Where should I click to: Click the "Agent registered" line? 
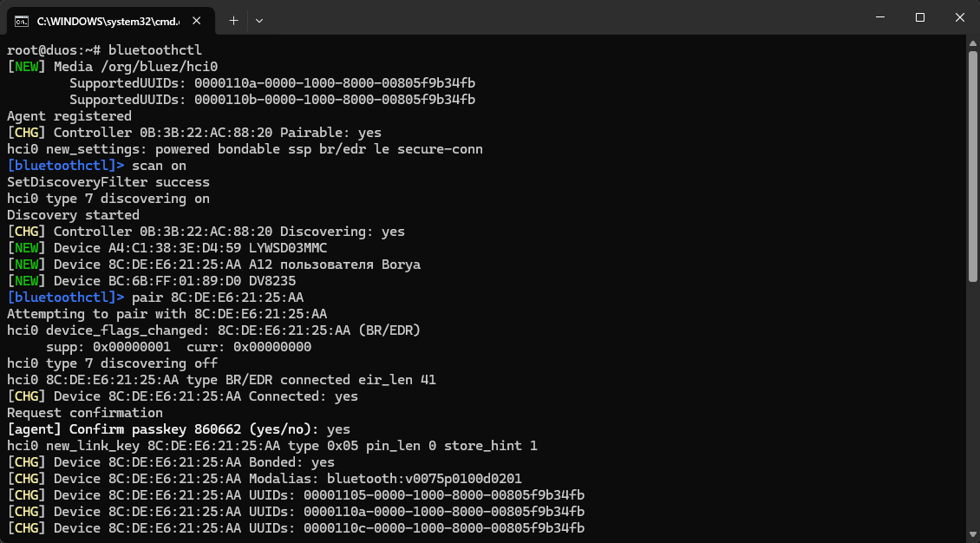[69, 116]
